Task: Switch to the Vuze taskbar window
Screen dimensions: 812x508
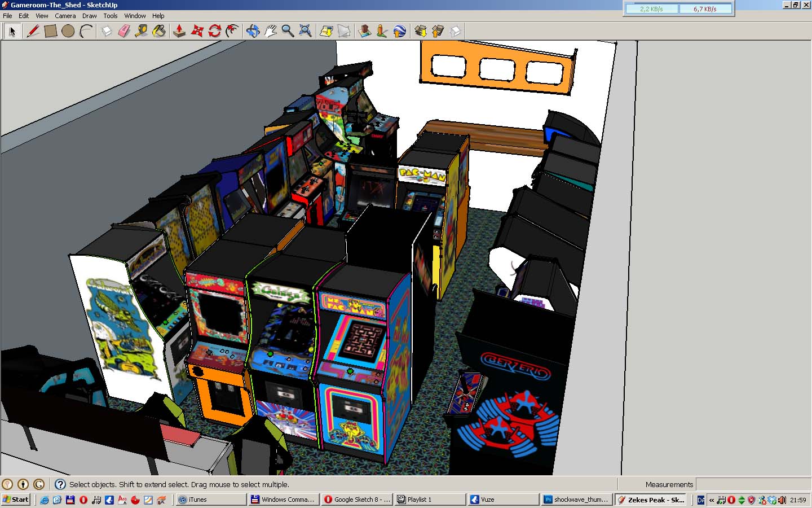Action: (504, 500)
